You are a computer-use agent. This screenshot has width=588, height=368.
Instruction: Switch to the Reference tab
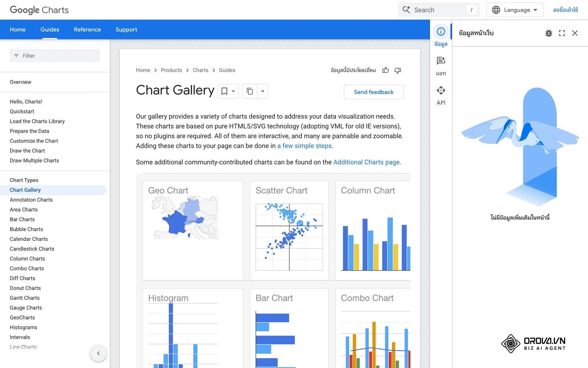(87, 29)
